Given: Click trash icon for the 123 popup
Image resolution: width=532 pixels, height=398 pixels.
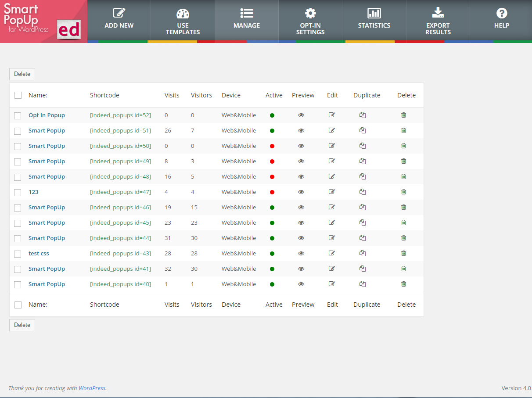Looking at the screenshot, I should pos(403,192).
